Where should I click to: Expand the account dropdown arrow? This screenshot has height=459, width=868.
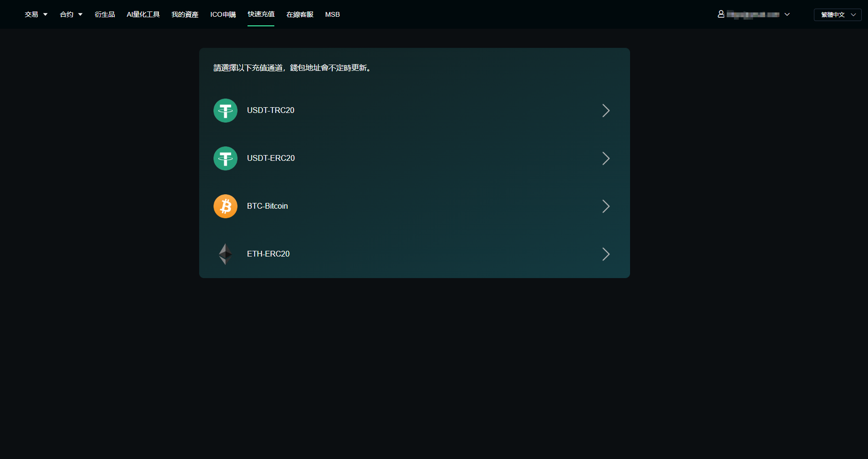pos(787,14)
